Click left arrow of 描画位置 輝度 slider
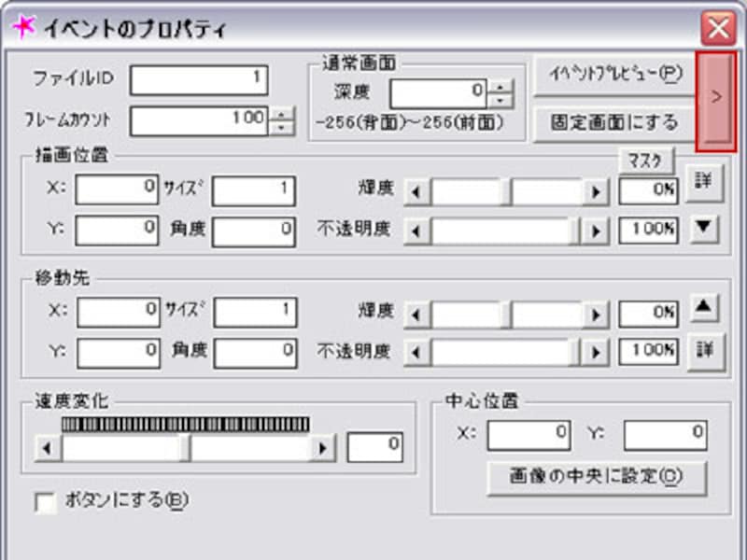 pyautogui.click(x=416, y=192)
